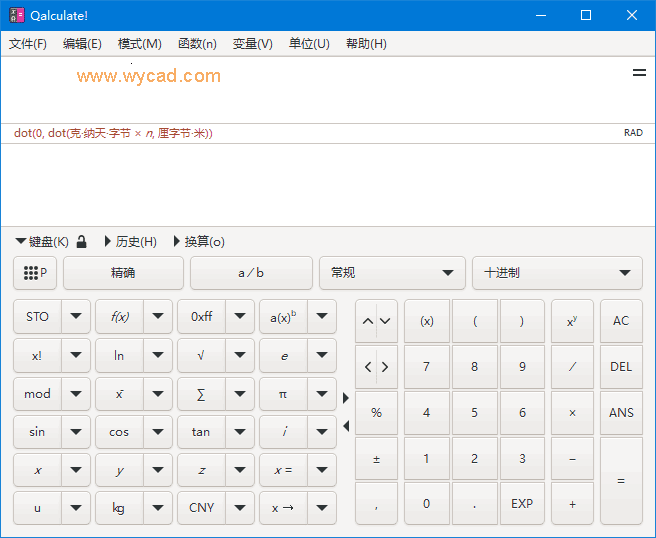Toggle the 精确 exact mode button
Viewport: 656px width, 538px height.
tap(123, 273)
